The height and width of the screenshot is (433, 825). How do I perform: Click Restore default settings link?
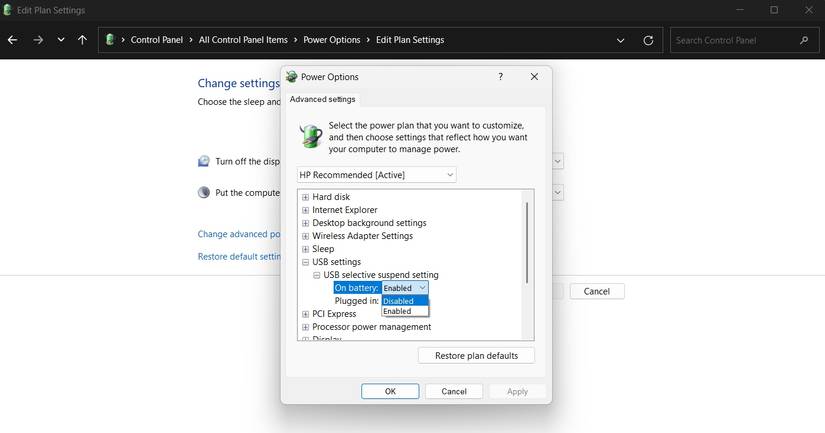(239, 257)
